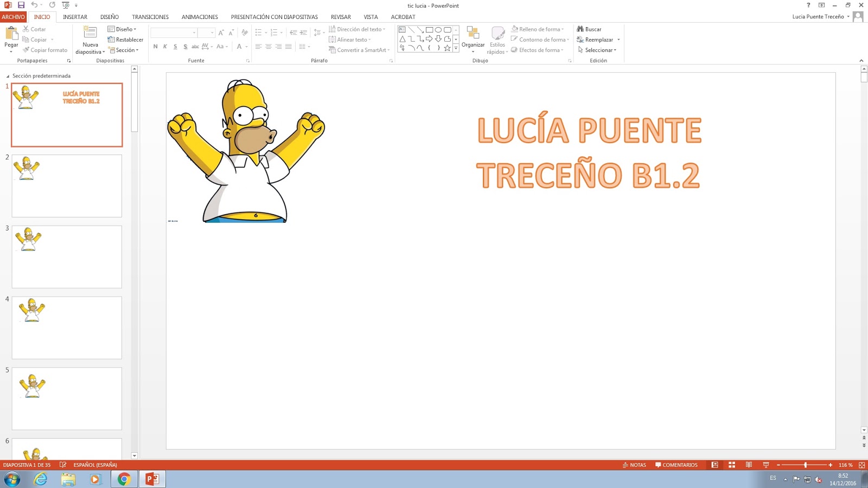
Task: Save the presentation with the floppy disk icon
Action: pyautogui.click(x=21, y=5)
